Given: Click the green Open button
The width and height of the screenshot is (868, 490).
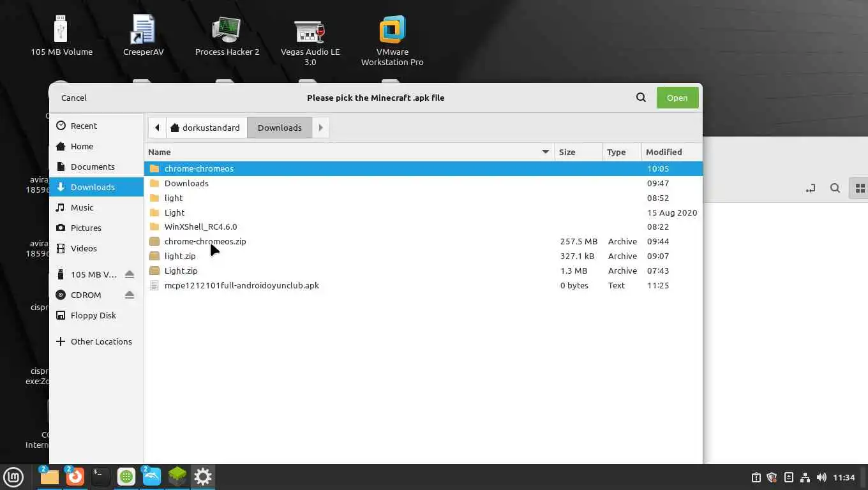Looking at the screenshot, I should click(677, 98).
